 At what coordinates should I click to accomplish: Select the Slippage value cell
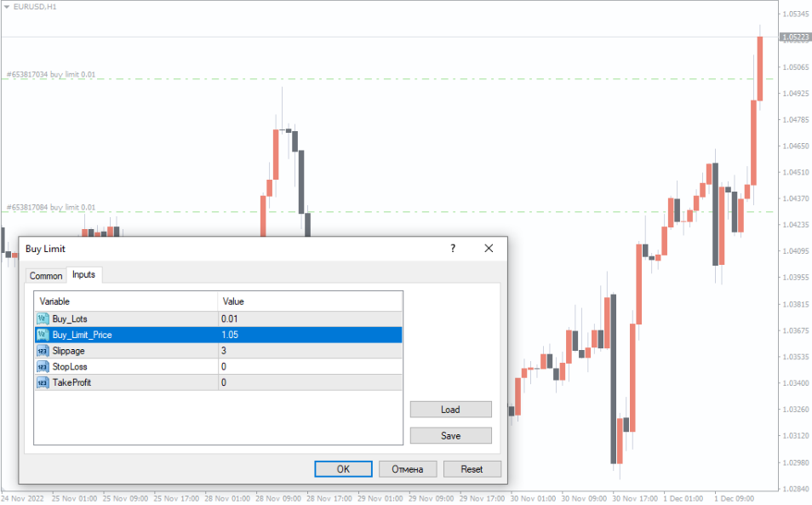309,351
